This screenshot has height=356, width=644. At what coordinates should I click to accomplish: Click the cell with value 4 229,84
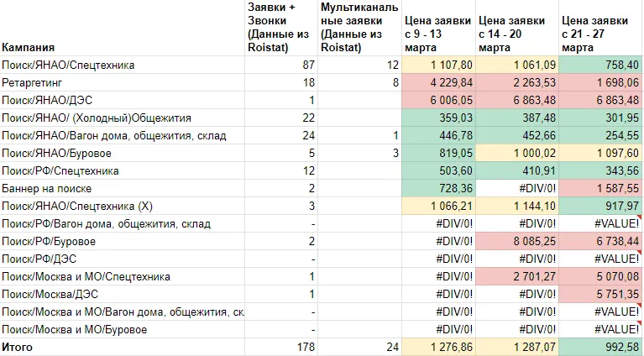point(437,82)
